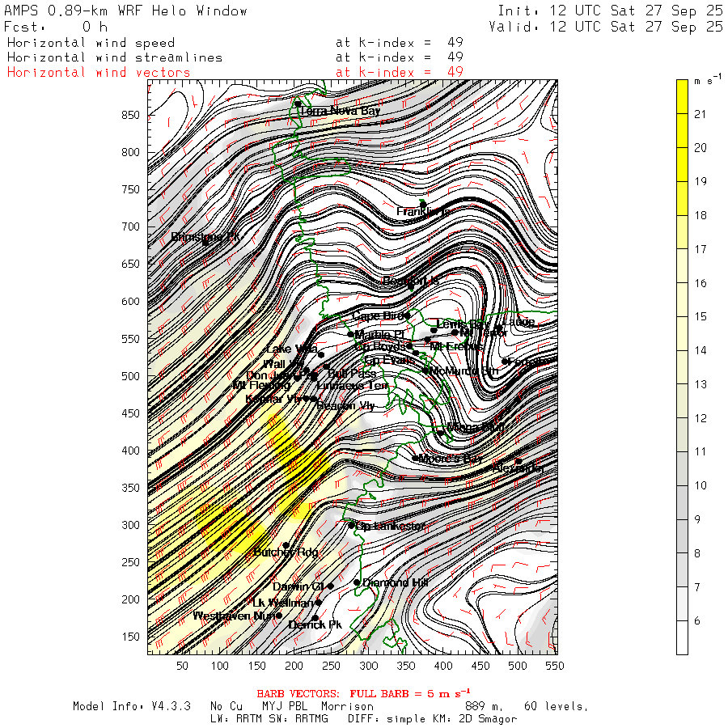Screen dimensions: 728x728
Task: Click the 'Horizontal wind streamlines' legend line
Action: [x=115, y=57]
